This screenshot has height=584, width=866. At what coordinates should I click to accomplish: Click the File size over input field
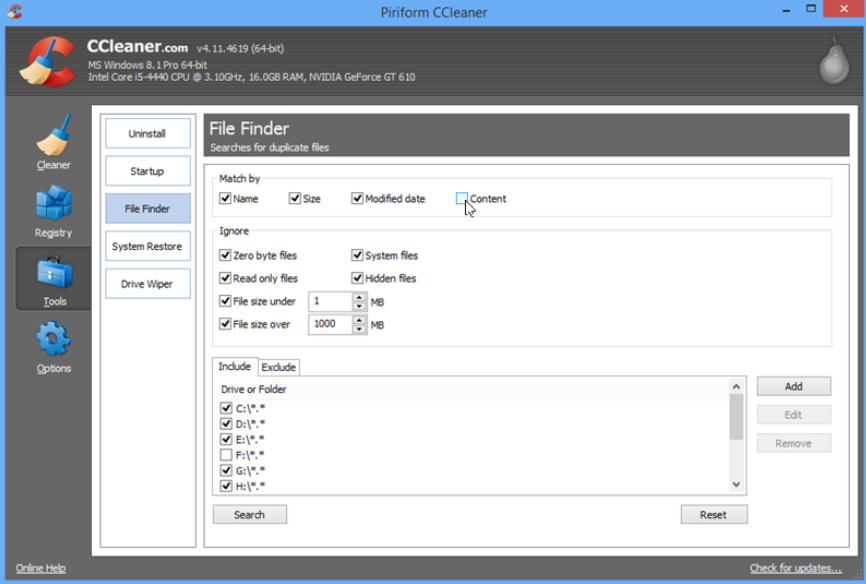tap(330, 324)
